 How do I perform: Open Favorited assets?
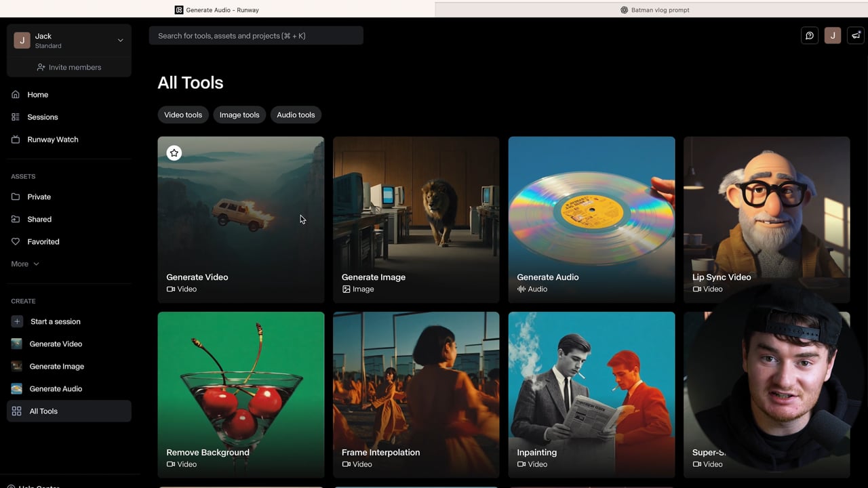coord(69,241)
